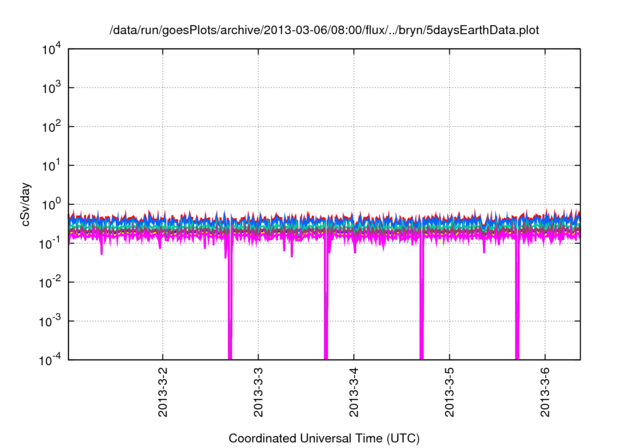This screenshot has width=640, height=448.
Task: Click the 2013-3-5 date tick label
Action: pyautogui.click(x=449, y=392)
